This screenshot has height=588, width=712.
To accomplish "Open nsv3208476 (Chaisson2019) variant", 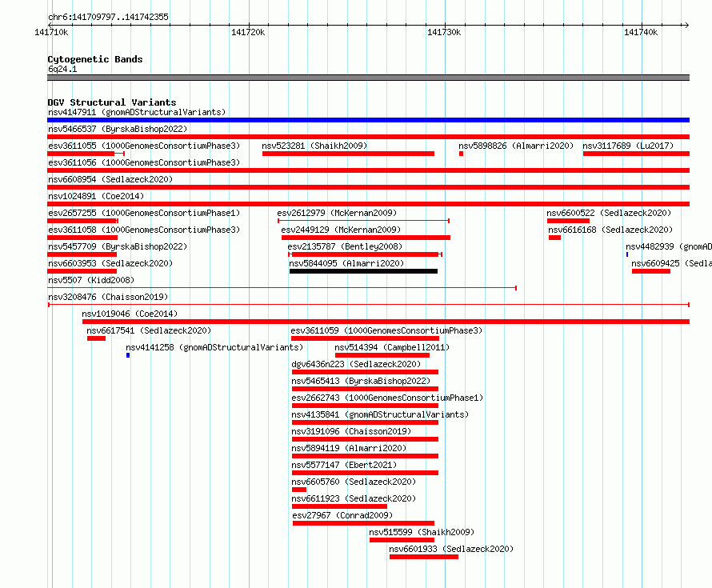I will pyautogui.click(x=108, y=297).
